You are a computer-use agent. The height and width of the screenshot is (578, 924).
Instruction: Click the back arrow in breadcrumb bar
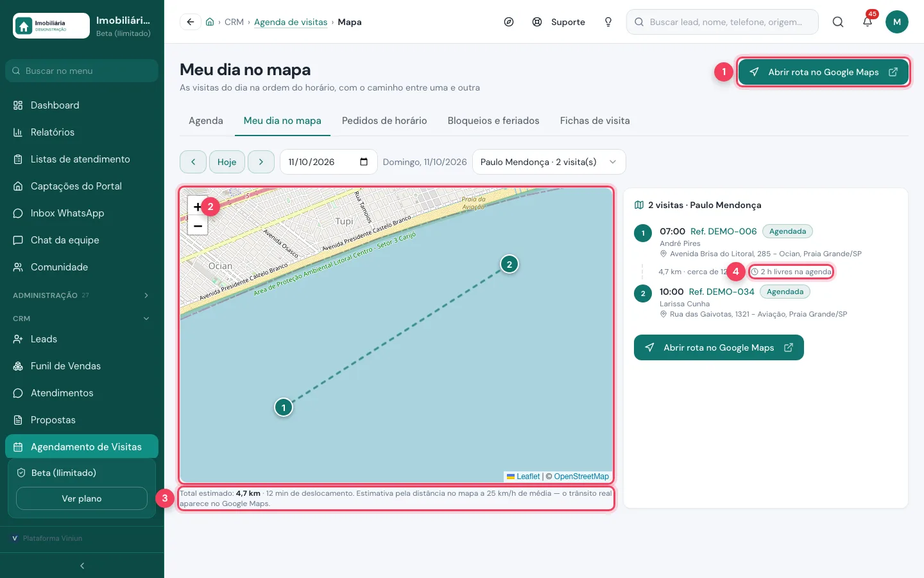pyautogui.click(x=191, y=22)
